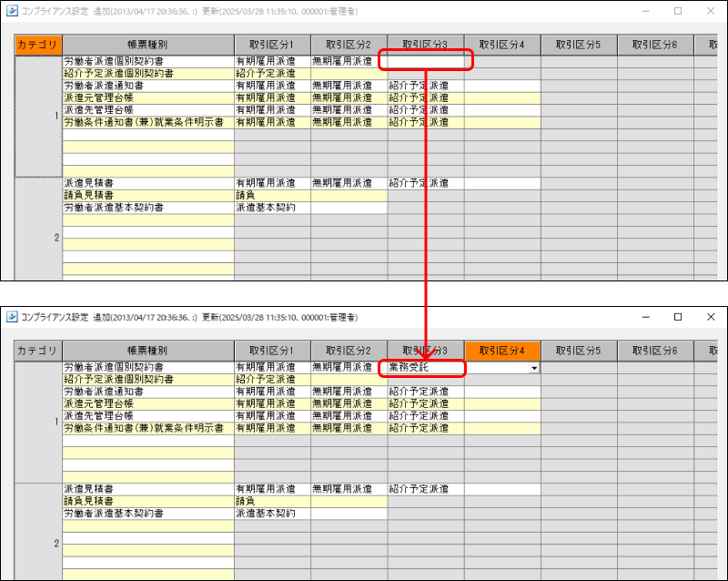The width and height of the screenshot is (728, 581).
Task: Click category 2 cell in upper window
Action: (x=38, y=229)
